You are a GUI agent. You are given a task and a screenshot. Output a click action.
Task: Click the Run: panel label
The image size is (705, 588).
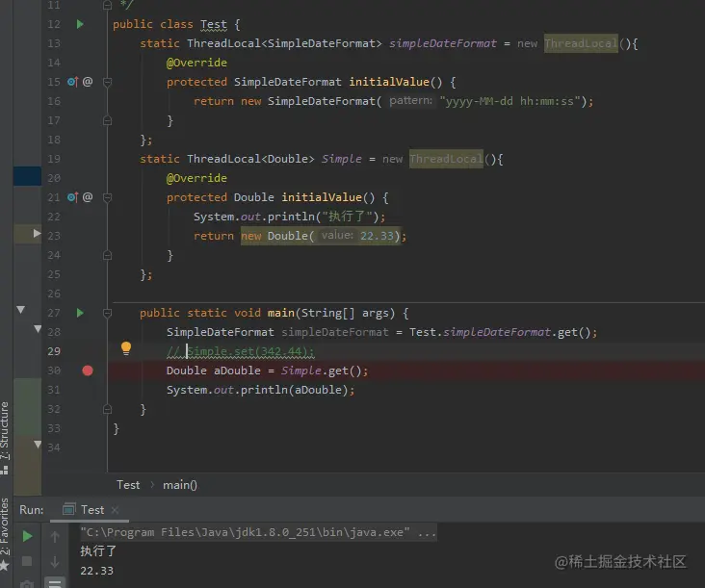click(x=32, y=510)
